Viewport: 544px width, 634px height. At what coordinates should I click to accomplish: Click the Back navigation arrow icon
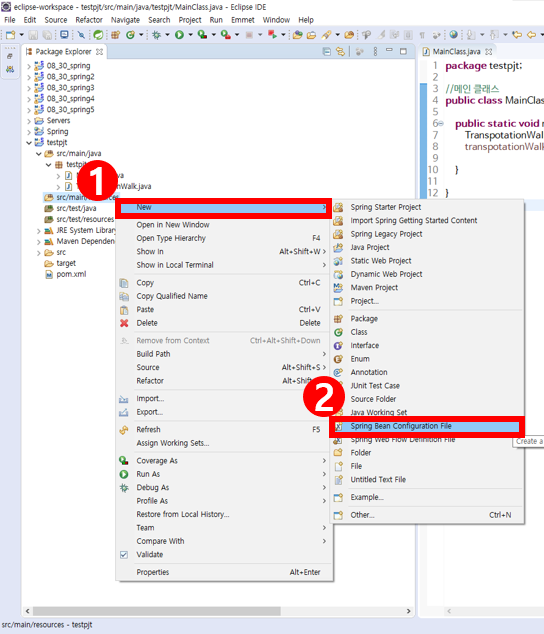coord(532,35)
